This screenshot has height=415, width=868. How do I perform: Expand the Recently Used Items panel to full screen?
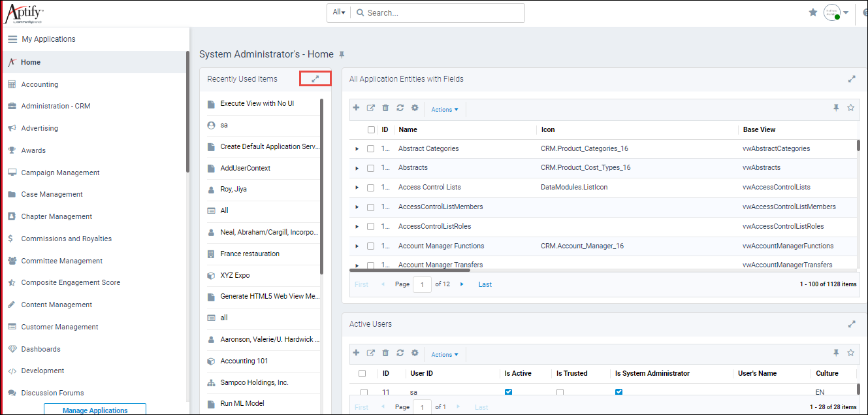[315, 78]
